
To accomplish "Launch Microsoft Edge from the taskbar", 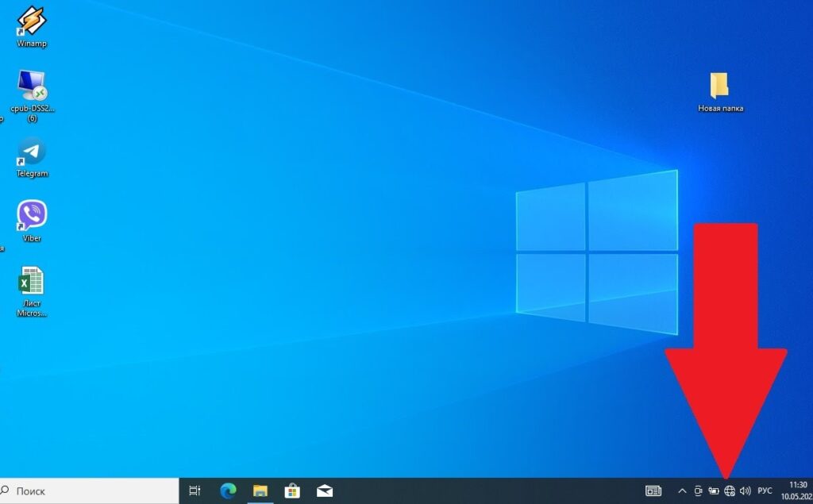I will [228, 491].
